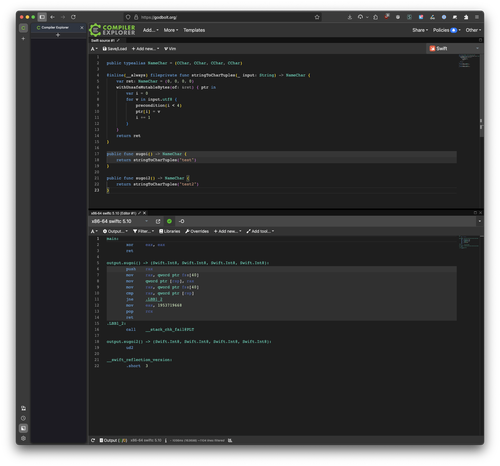Open the compiler pane font size menu
This screenshot has height=466, width=500.
pos(94,231)
